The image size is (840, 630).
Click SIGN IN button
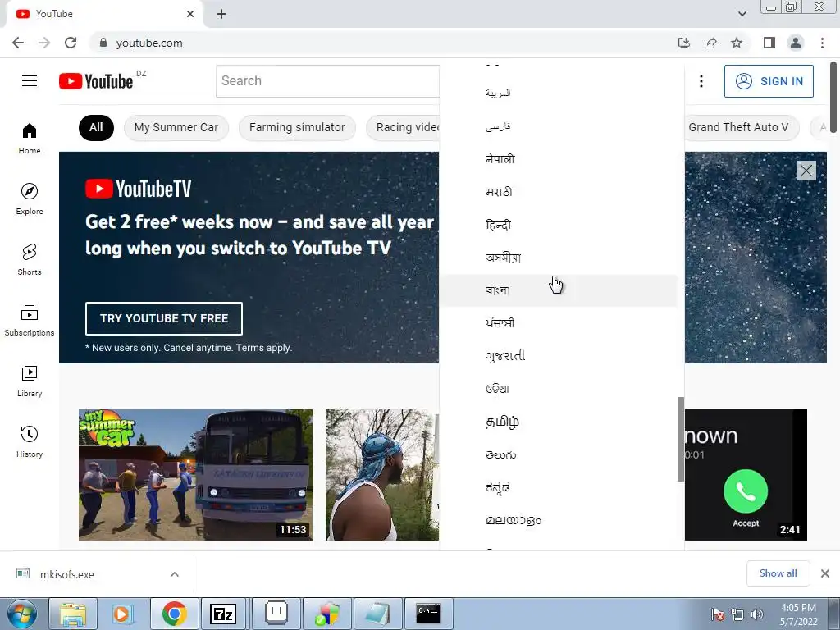point(769,81)
